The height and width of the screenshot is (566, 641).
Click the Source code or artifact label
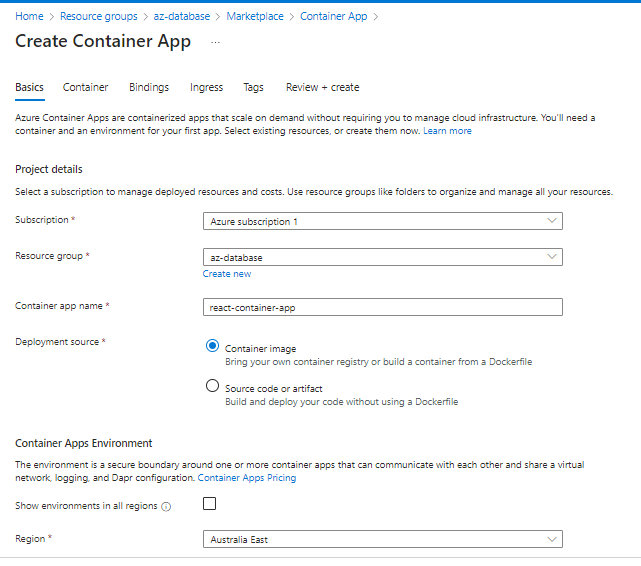pyautogui.click(x=273, y=389)
